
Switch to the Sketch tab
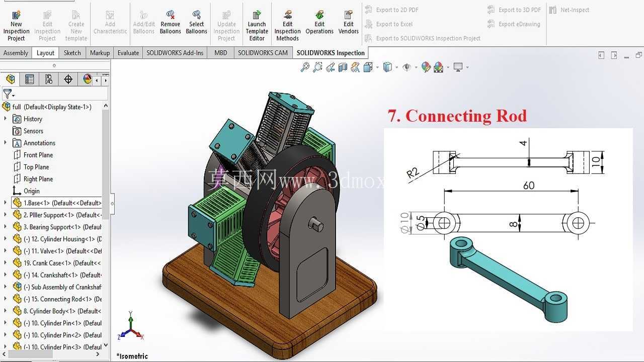click(x=72, y=53)
